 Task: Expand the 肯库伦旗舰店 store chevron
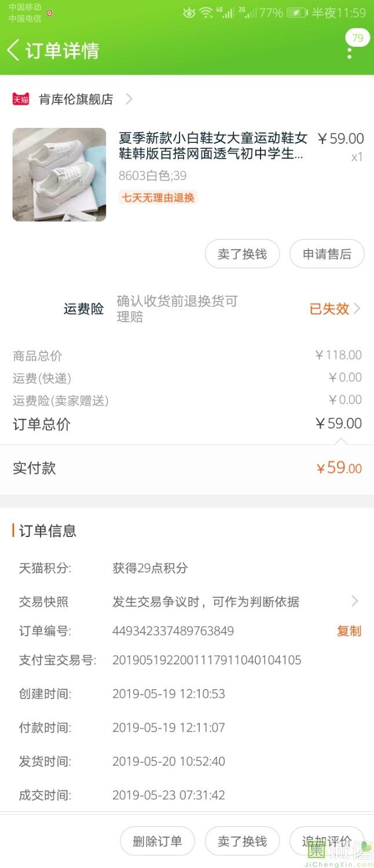129,99
